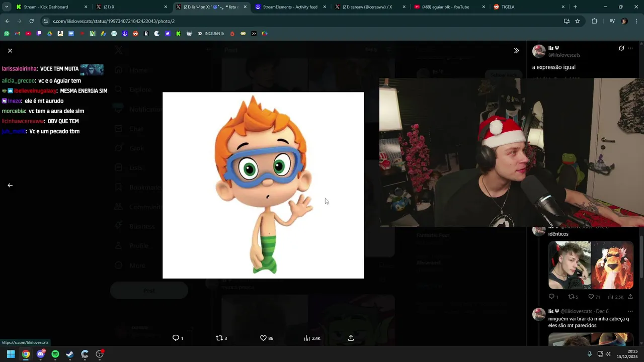View site information icon in address bar
The image size is (644, 362).
click(46, 21)
